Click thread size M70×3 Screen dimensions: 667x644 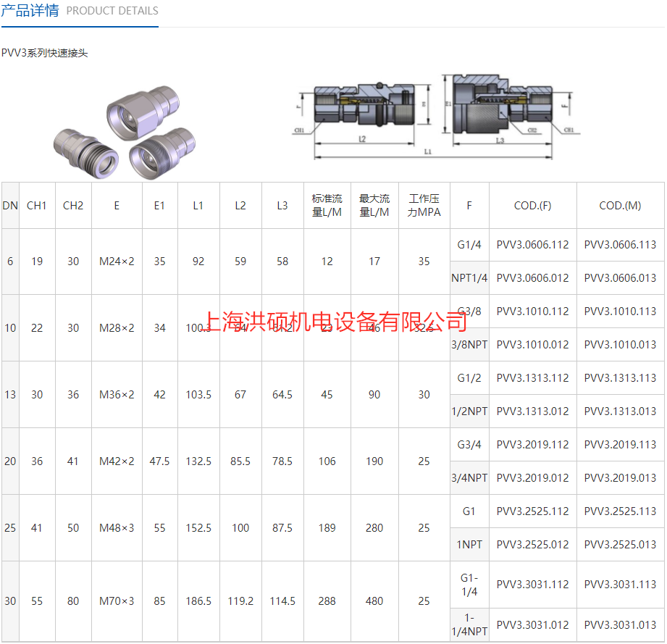pyautogui.click(x=117, y=601)
